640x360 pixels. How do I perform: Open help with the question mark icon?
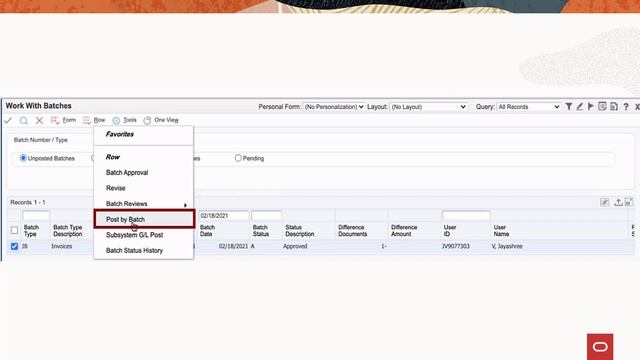pyautogui.click(x=626, y=107)
